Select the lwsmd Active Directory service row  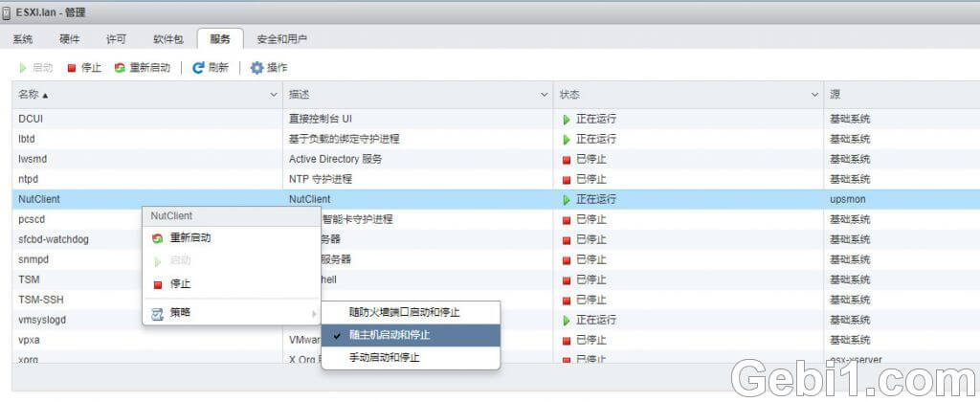tap(144, 159)
